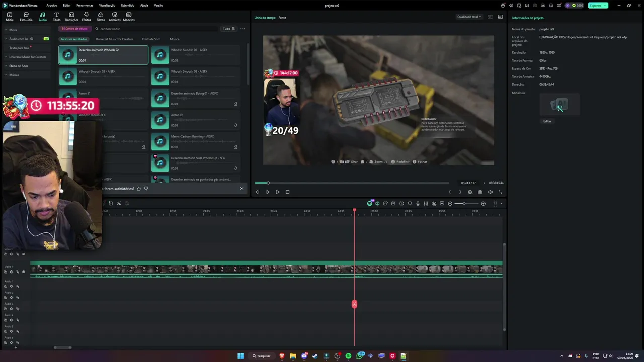Expand the Música sidebar category
Screen dimensions: 644x362
pos(6,75)
